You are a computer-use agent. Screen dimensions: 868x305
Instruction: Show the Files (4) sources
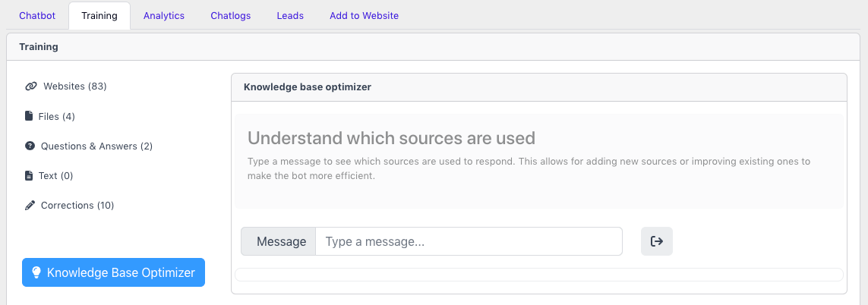(x=56, y=116)
